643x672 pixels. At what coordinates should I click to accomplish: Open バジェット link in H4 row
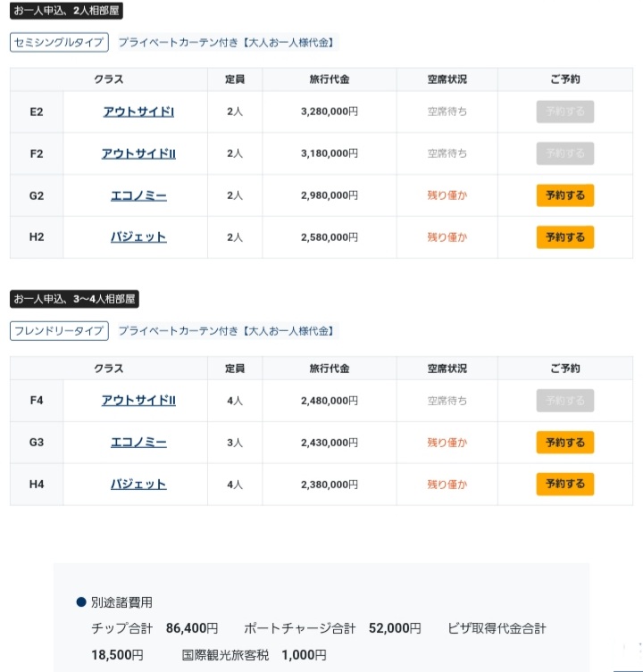pyautogui.click(x=138, y=485)
